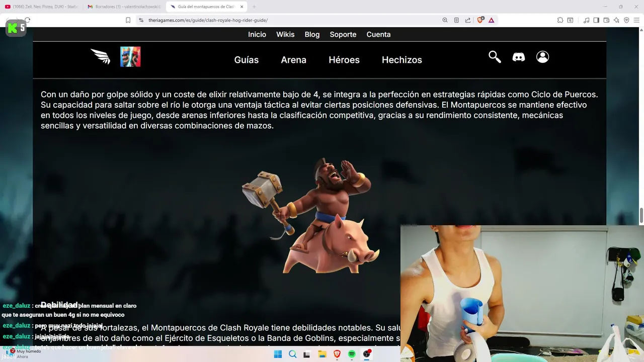644x362 pixels.
Task: Click the tab search icon in toolbar
Action: (x=570, y=20)
